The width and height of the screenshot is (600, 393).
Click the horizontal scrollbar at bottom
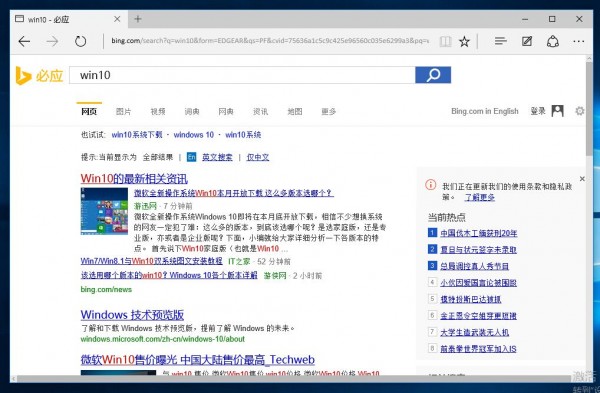(295, 378)
